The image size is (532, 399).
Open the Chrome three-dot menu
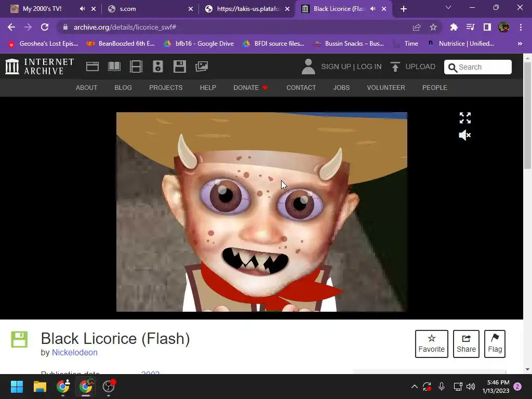[x=521, y=27]
